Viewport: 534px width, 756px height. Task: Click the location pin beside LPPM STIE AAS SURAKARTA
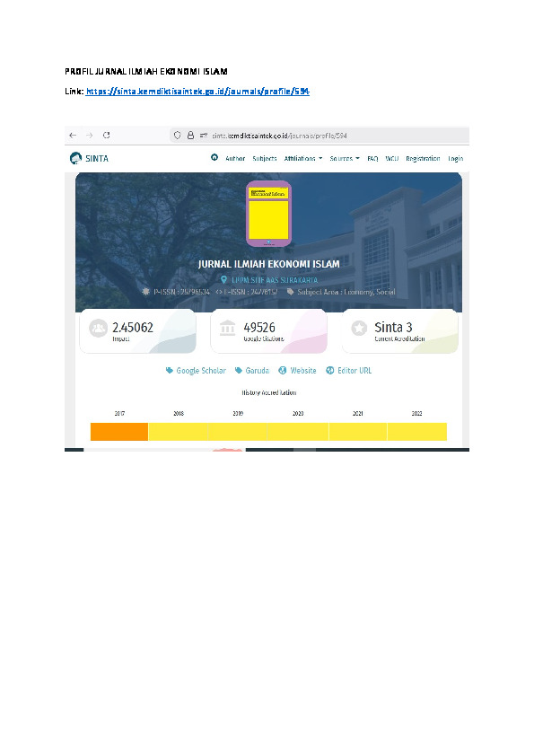coord(223,279)
